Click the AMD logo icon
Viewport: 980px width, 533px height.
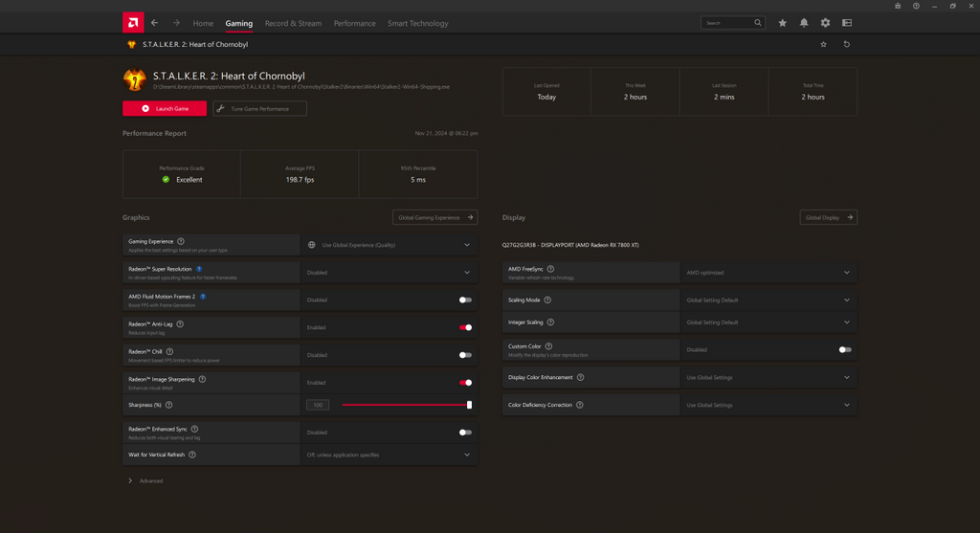pyautogui.click(x=133, y=23)
